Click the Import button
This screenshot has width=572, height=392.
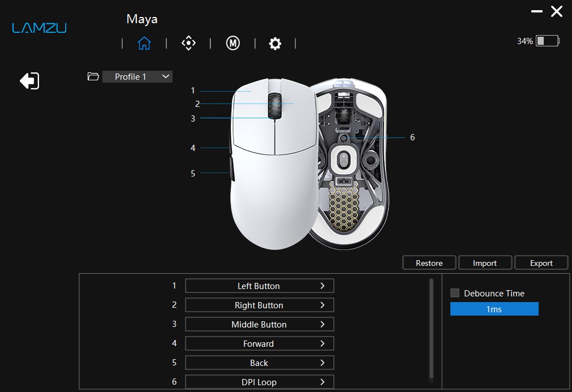pos(485,263)
